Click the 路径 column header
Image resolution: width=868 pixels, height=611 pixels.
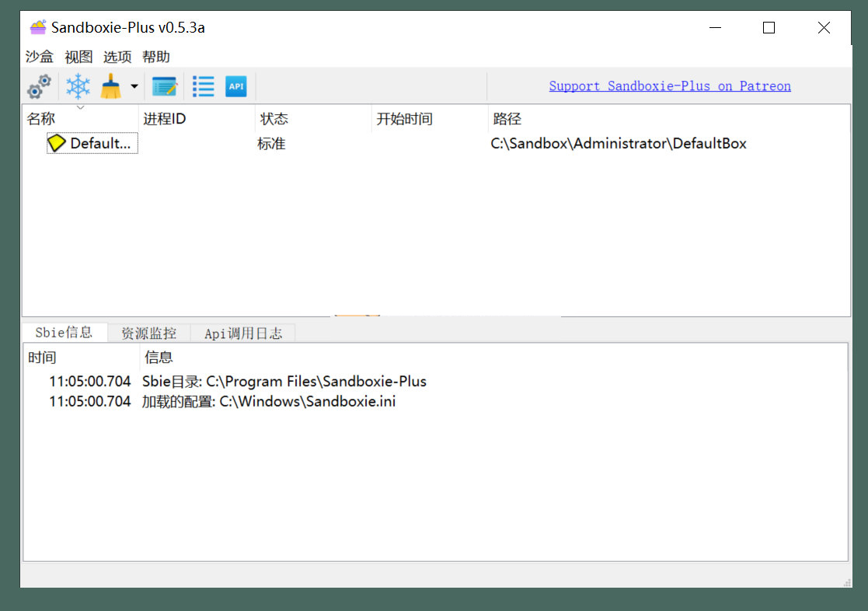click(x=507, y=118)
